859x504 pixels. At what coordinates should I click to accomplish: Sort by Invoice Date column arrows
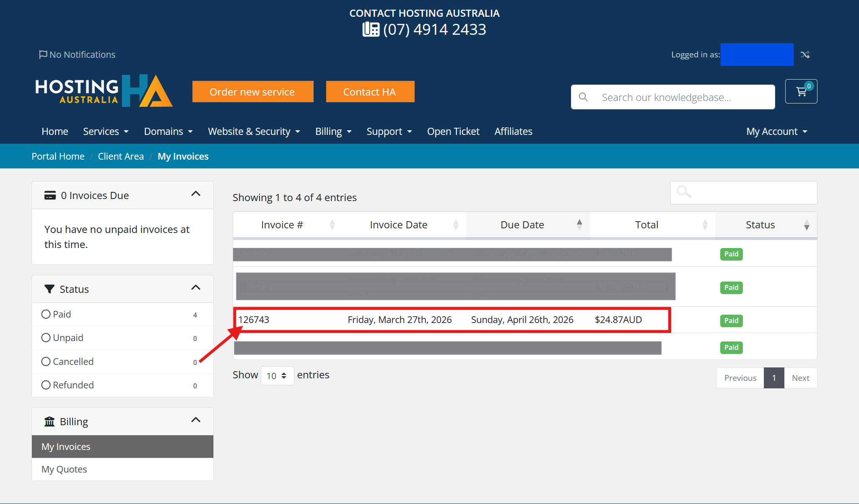[456, 225]
